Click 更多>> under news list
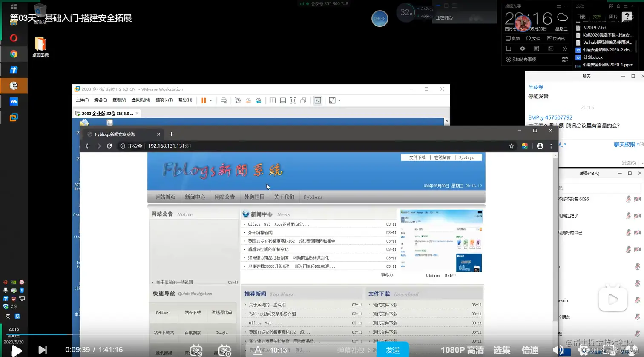The height and width of the screenshot is (357, 644). (x=387, y=275)
